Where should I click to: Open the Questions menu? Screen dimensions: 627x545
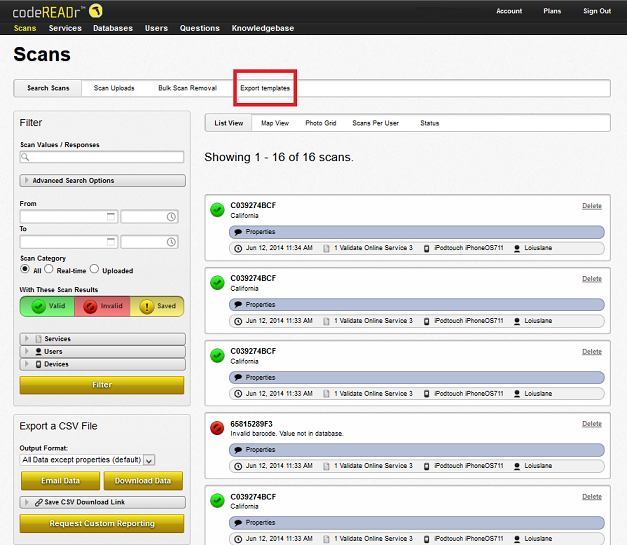coord(200,28)
